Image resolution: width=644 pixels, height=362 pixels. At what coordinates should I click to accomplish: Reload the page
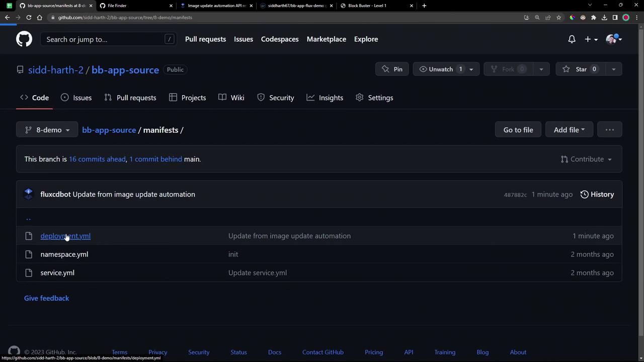click(x=29, y=18)
